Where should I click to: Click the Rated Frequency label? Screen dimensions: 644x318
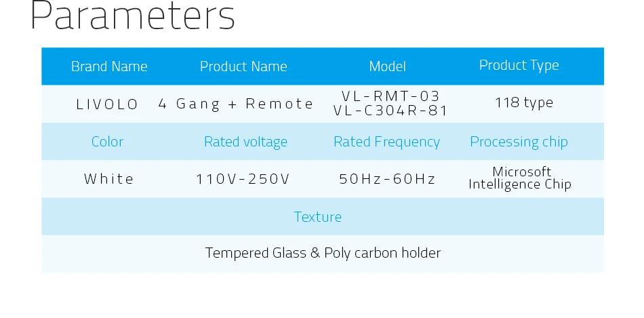[x=387, y=142]
